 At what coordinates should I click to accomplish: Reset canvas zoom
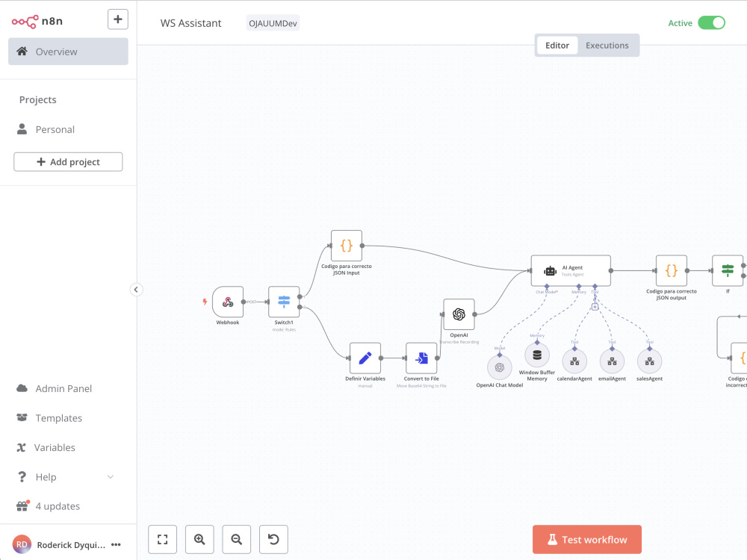[273, 540]
